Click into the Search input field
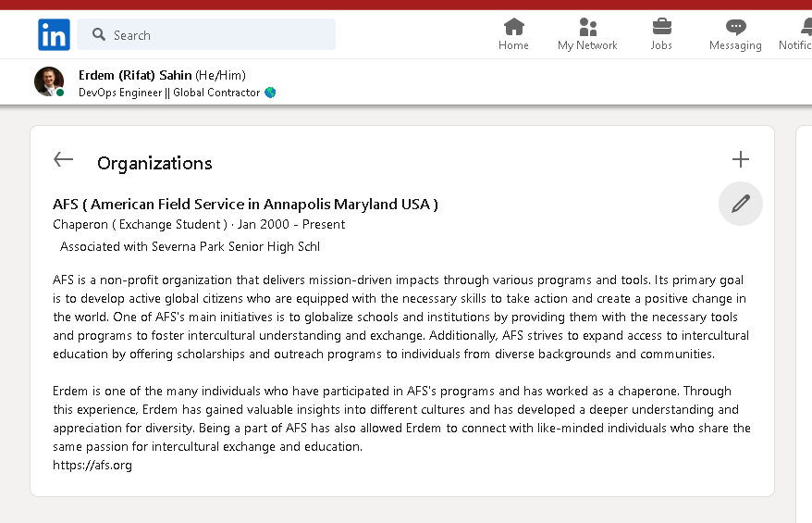Viewport: 812px width, 523px height. pos(206,35)
